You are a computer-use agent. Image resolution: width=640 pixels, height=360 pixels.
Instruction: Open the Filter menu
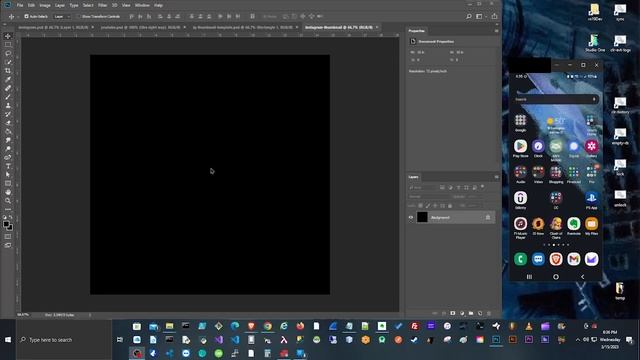coord(102,5)
